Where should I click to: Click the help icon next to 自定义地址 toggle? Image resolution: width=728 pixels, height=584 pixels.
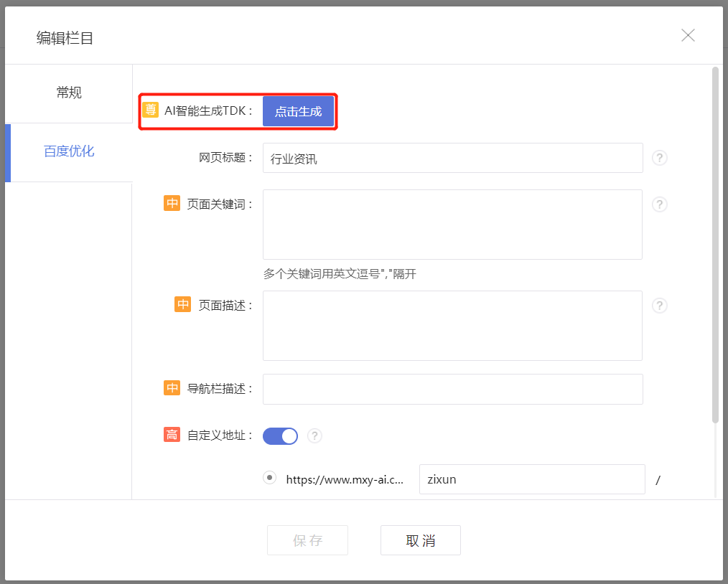coord(314,435)
